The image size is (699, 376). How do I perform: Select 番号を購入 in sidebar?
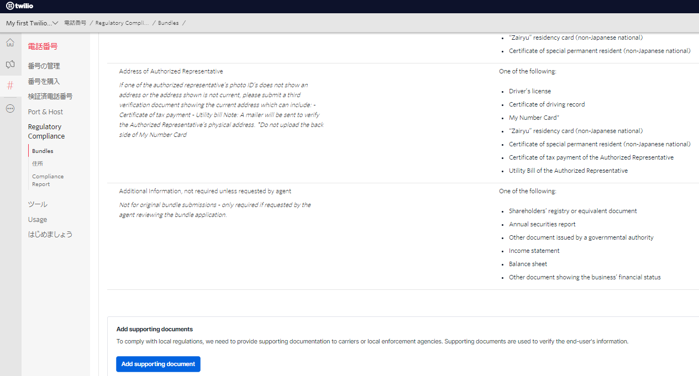44,81
